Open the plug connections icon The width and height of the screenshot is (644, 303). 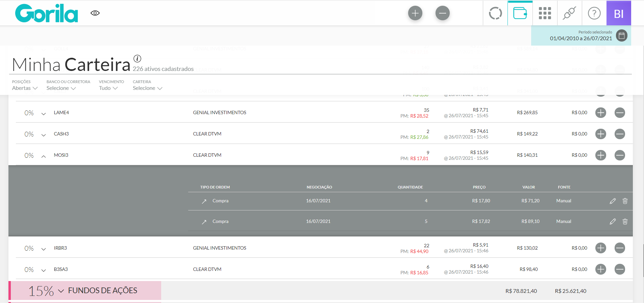(569, 14)
